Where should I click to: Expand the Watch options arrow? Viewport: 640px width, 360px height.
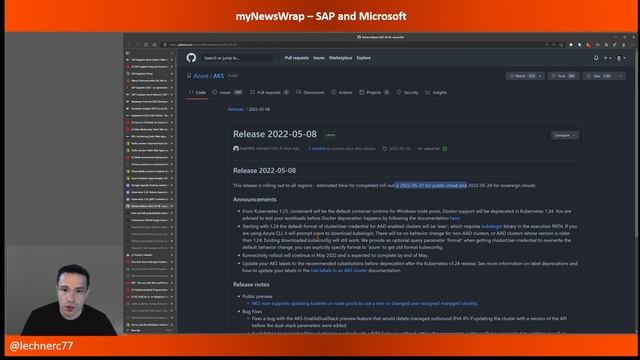point(540,76)
